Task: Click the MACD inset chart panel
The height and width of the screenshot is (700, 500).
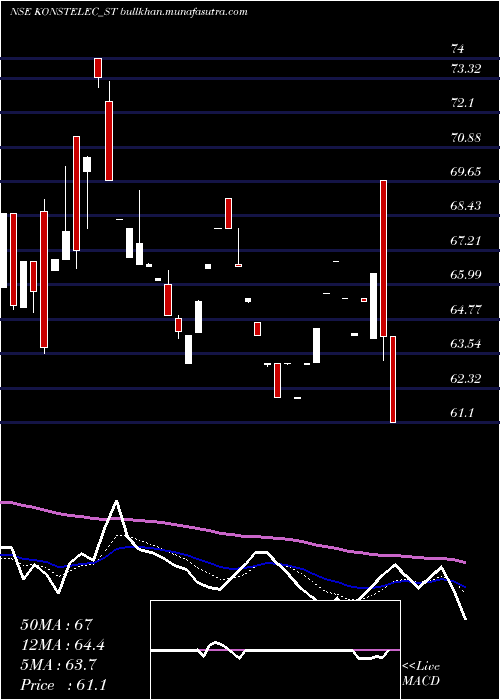Action: pyautogui.click(x=275, y=650)
